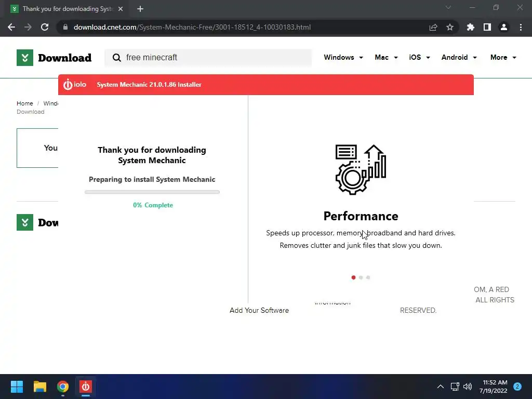The image size is (532, 399).
Task: Reload the CNET download page
Action: [45, 27]
